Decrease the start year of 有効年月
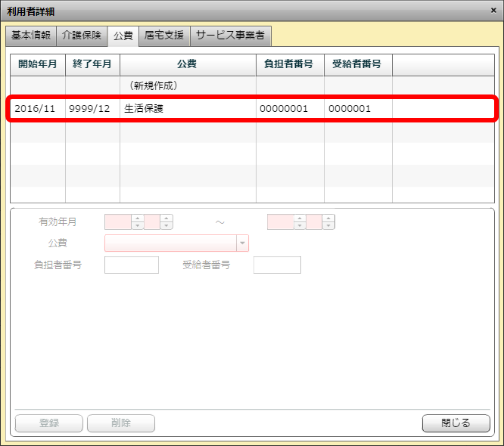This screenshot has width=504, height=446. coord(138,226)
